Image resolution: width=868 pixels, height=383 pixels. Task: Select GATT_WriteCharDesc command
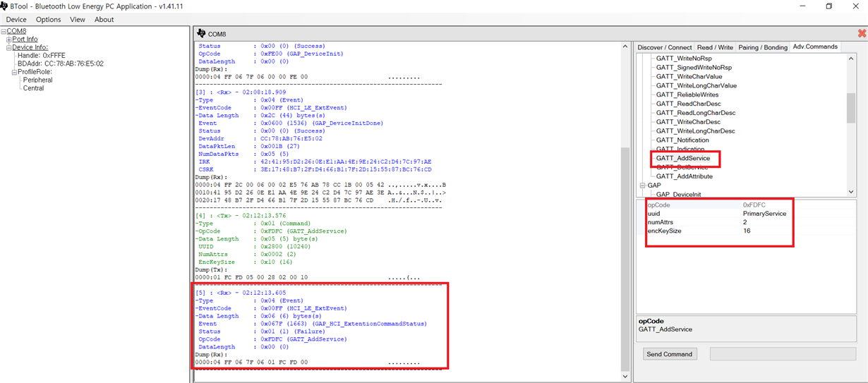pyautogui.click(x=688, y=122)
